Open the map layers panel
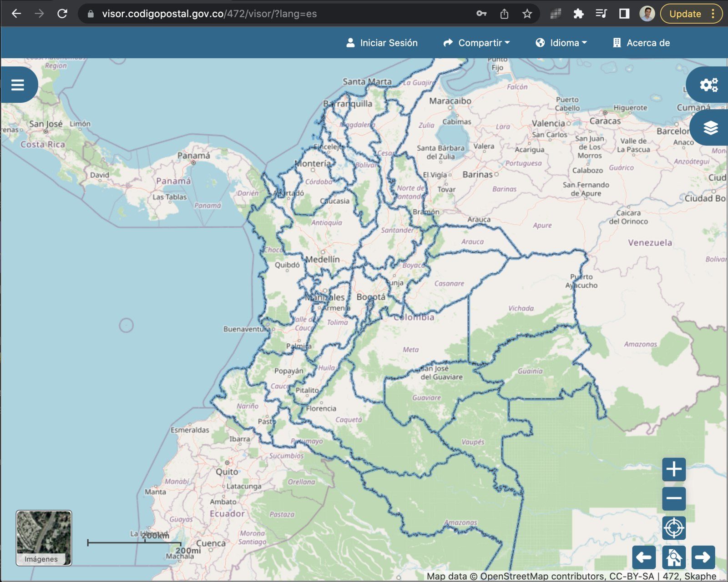The image size is (728, 582). (x=710, y=128)
